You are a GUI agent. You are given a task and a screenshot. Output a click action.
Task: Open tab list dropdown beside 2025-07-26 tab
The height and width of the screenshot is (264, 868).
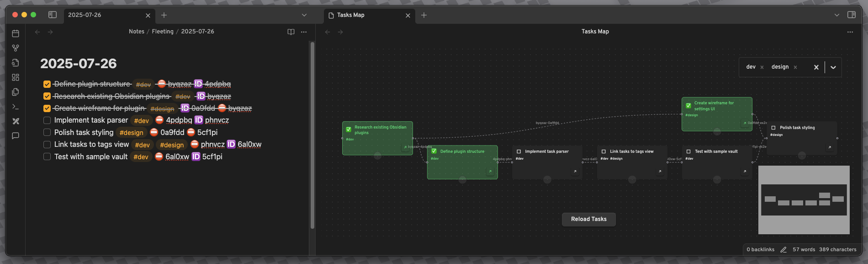point(304,15)
